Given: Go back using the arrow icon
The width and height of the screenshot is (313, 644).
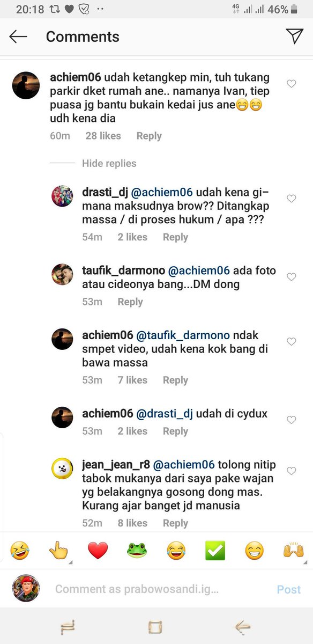Looking at the screenshot, I should coord(18,36).
